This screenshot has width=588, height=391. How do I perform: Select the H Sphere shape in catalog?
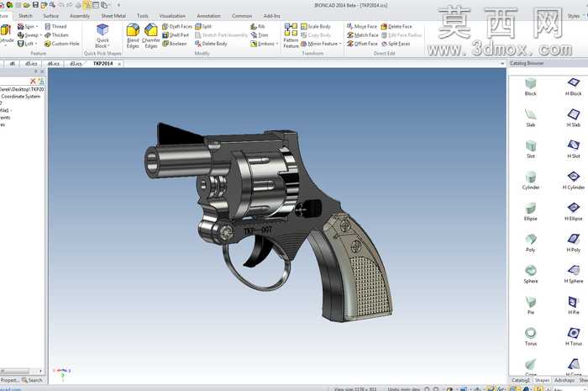pos(574,273)
